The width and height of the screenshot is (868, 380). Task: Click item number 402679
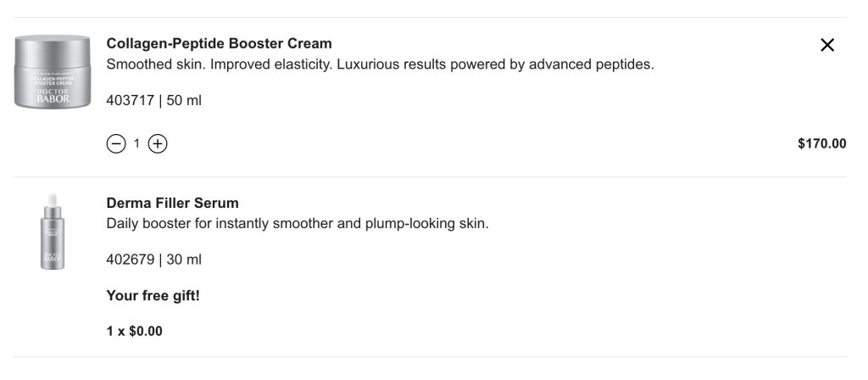tap(130, 260)
